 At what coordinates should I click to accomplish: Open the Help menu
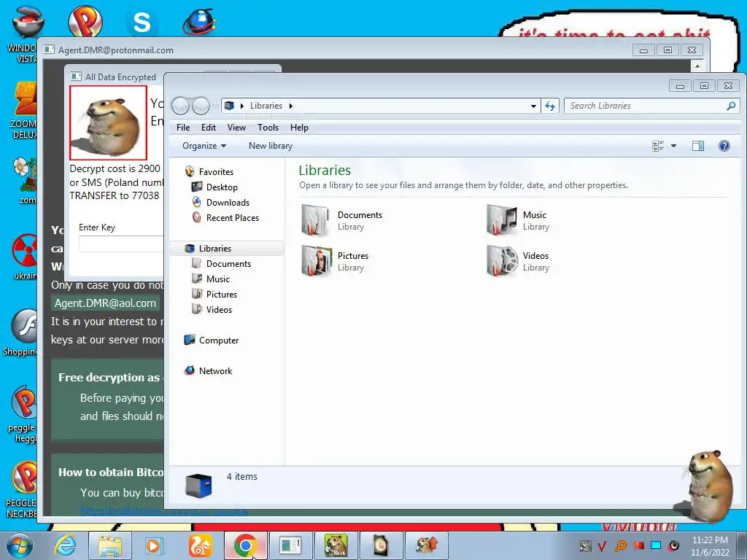coord(299,128)
